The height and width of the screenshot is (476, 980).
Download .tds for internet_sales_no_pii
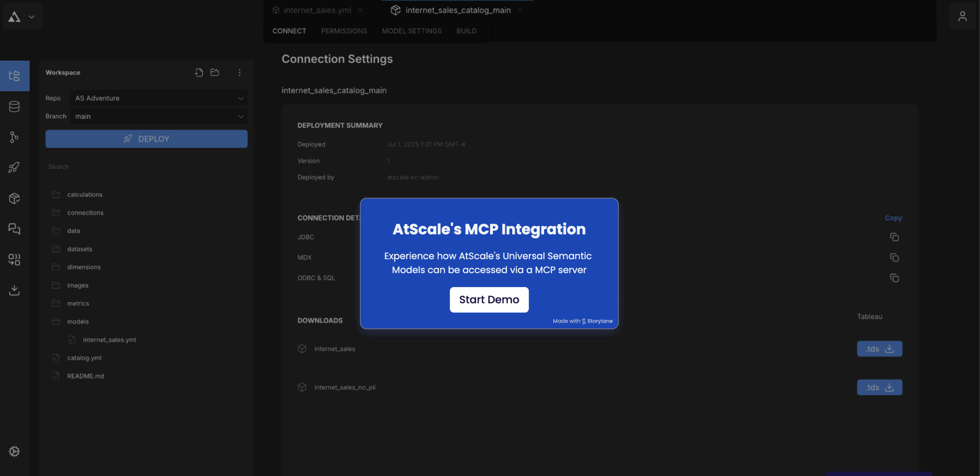click(x=879, y=387)
